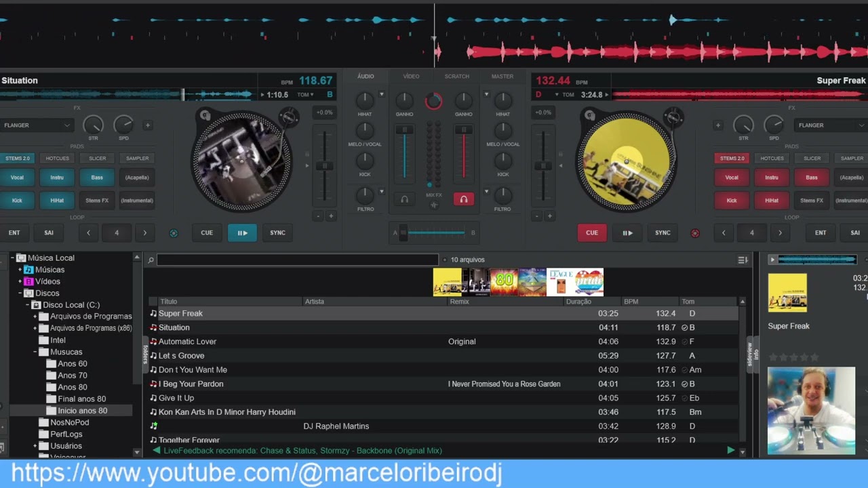Click left deck loop halve arrow
Viewport: 868px width, 488px height.
coord(88,232)
